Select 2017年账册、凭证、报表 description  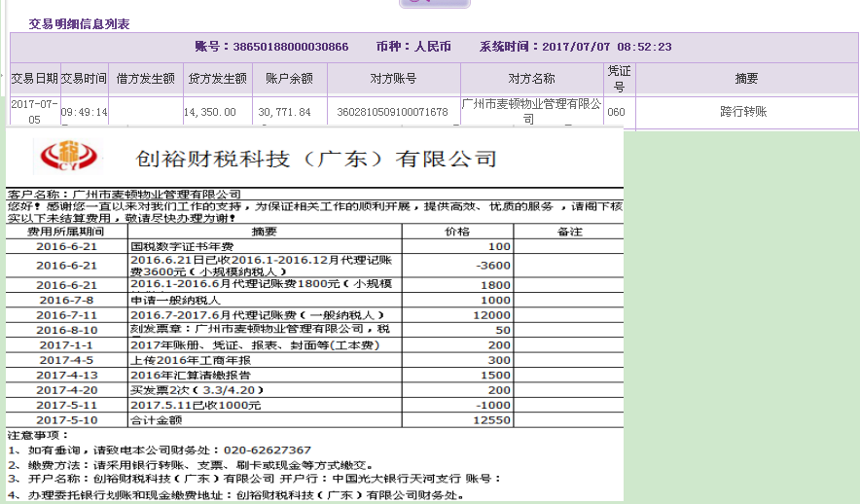click(255, 345)
